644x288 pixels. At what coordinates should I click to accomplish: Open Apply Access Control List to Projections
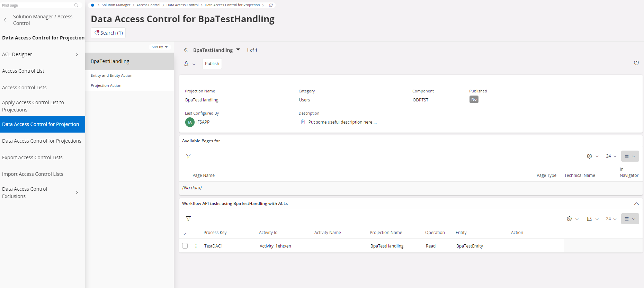pos(33,106)
